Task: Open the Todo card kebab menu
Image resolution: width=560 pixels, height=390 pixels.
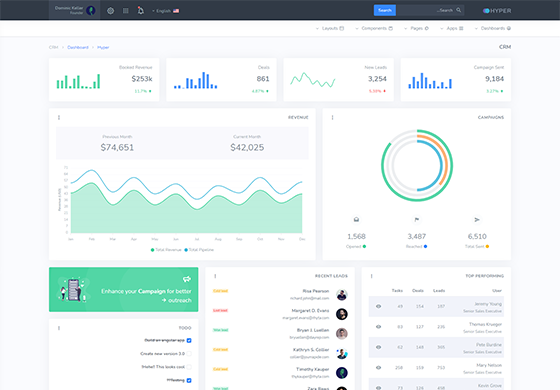Action: pos(59,328)
